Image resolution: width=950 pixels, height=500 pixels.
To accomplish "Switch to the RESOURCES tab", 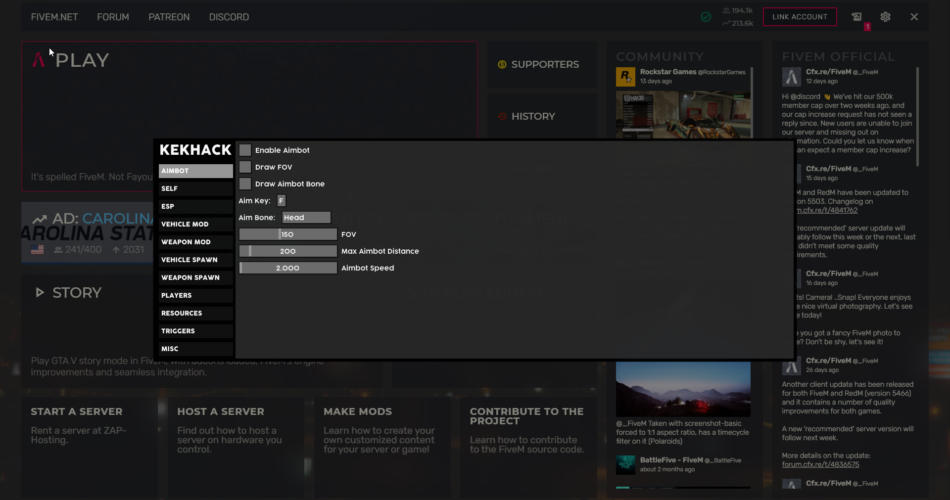I will click(196, 313).
